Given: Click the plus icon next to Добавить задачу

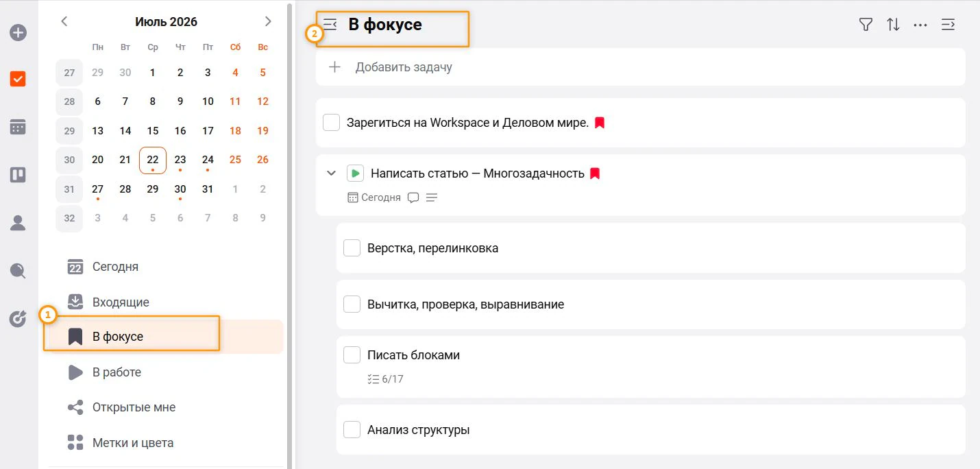Looking at the screenshot, I should pyautogui.click(x=335, y=67).
